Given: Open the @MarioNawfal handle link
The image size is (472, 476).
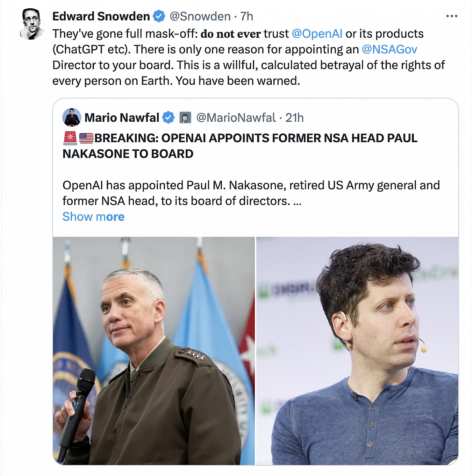Looking at the screenshot, I should coord(236,118).
